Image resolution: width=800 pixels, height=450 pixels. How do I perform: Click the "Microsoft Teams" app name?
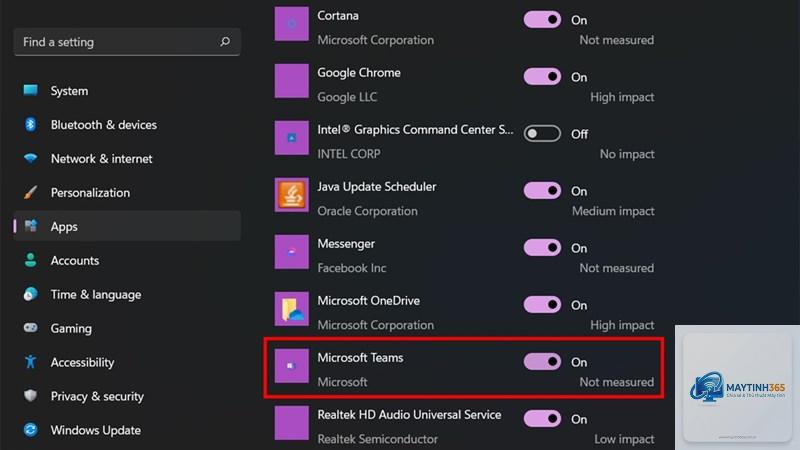point(360,358)
